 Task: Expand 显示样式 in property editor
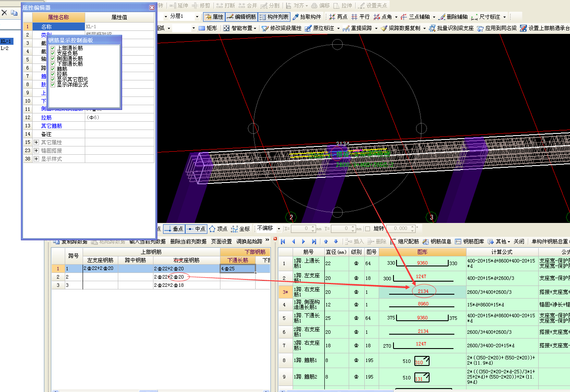click(x=37, y=159)
